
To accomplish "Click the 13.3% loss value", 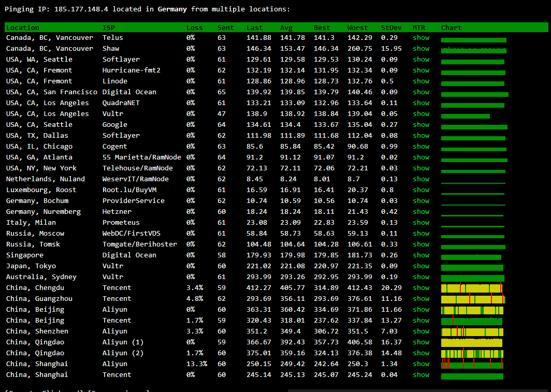I will click(x=197, y=364).
